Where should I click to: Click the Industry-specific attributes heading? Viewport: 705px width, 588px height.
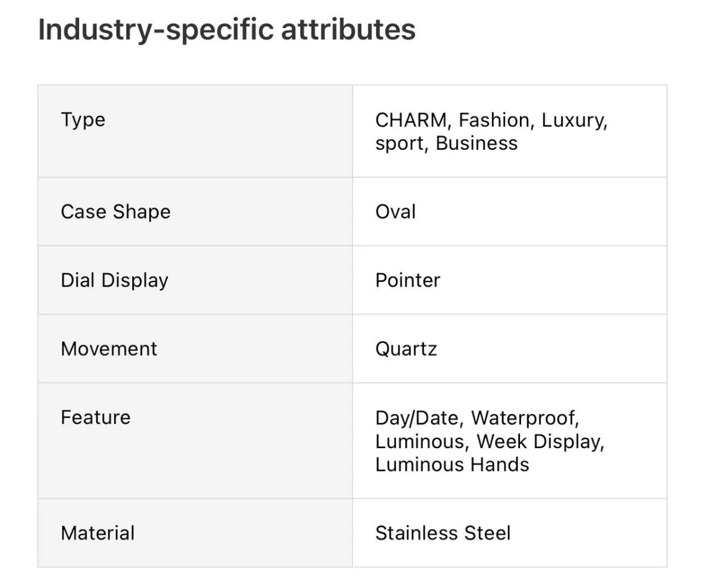tap(227, 29)
